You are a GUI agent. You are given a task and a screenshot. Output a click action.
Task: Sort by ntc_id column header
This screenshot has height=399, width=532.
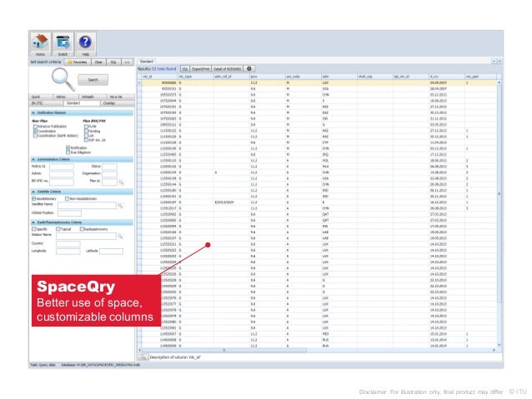pyautogui.click(x=159, y=77)
